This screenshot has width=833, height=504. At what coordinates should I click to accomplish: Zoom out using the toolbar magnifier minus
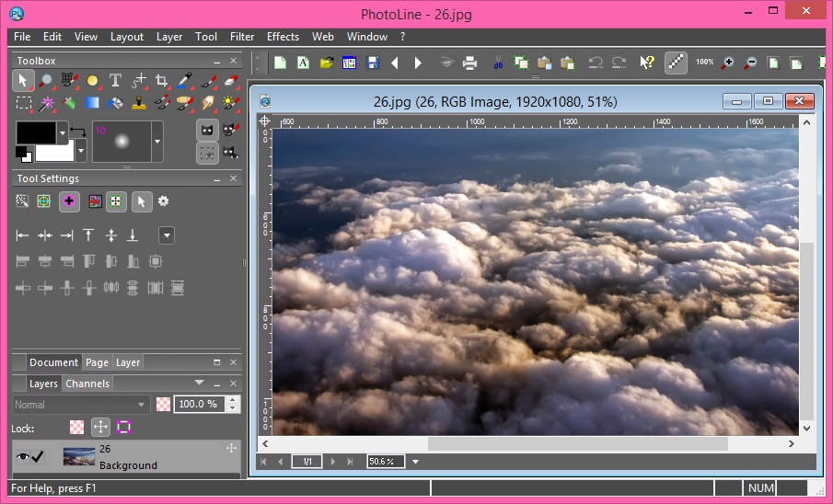click(750, 63)
